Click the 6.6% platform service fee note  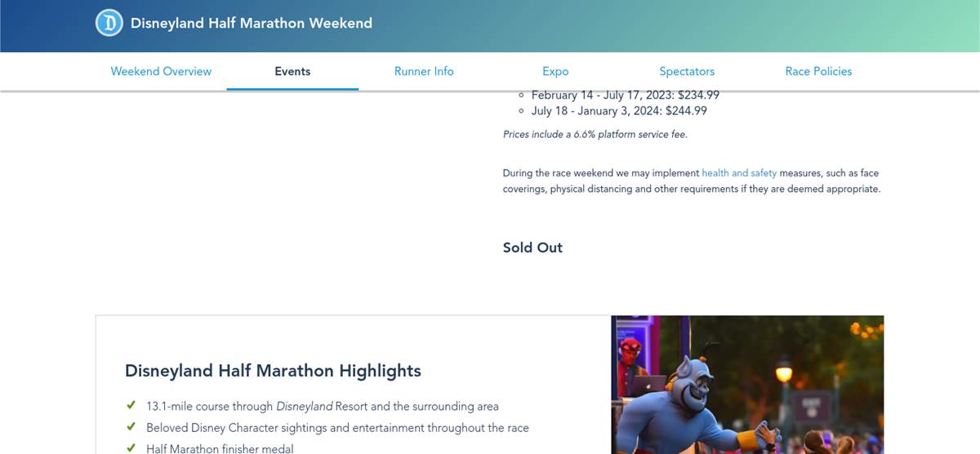click(595, 134)
